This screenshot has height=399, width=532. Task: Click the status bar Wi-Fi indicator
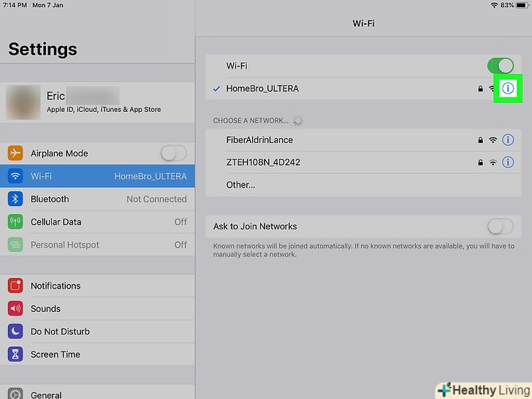(494, 5)
